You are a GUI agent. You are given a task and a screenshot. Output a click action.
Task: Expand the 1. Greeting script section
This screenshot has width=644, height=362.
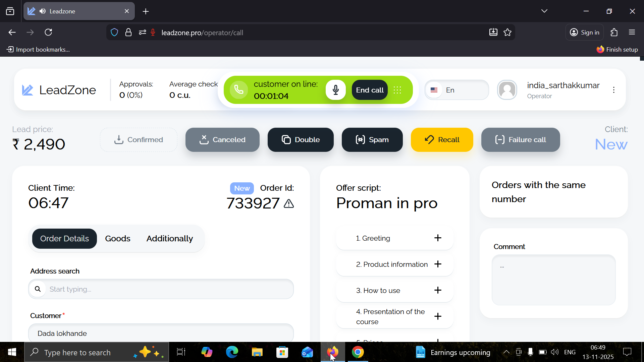pos(438,238)
